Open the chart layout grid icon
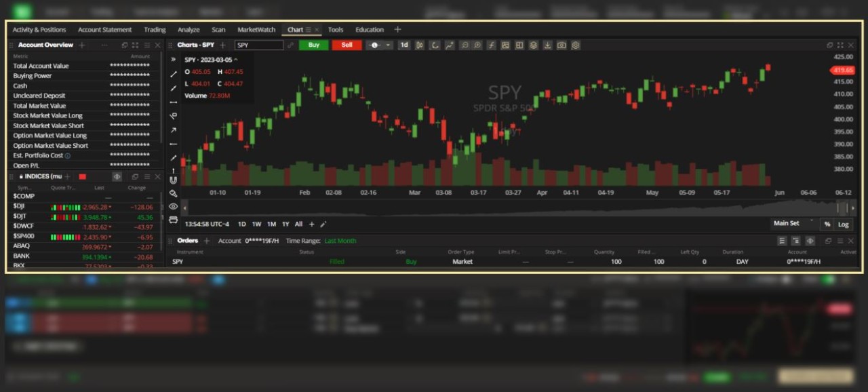Viewport: 868px width, 392px height. pyautogui.click(x=519, y=45)
